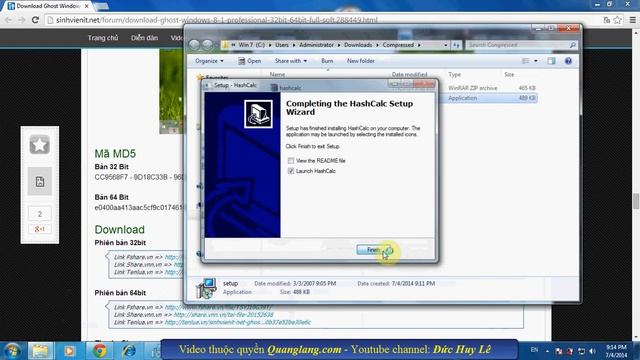Click the network tray icon

(x=581, y=351)
